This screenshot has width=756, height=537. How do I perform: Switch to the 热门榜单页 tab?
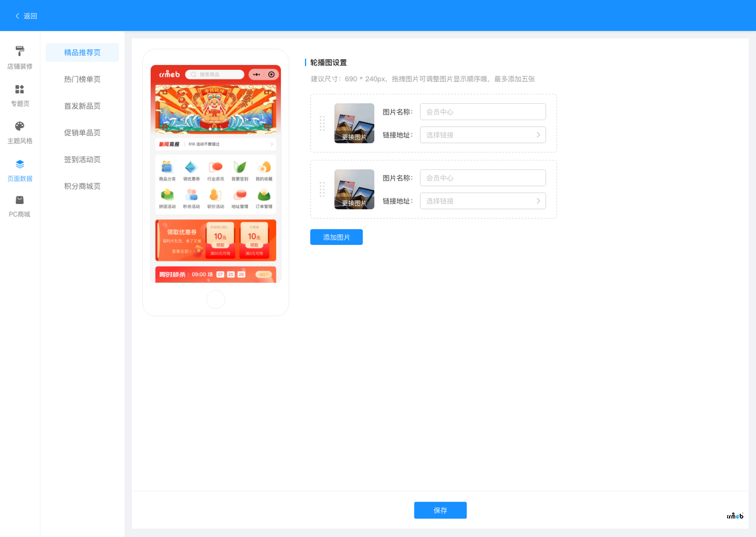(83, 79)
